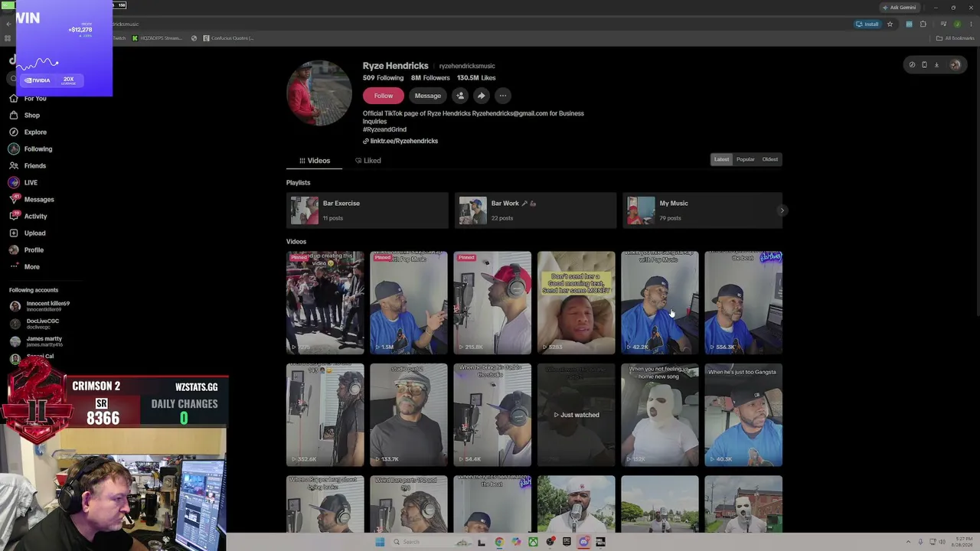Screen dimensions: 980x551
Task: Open the LIVE section icon
Action: (14, 182)
